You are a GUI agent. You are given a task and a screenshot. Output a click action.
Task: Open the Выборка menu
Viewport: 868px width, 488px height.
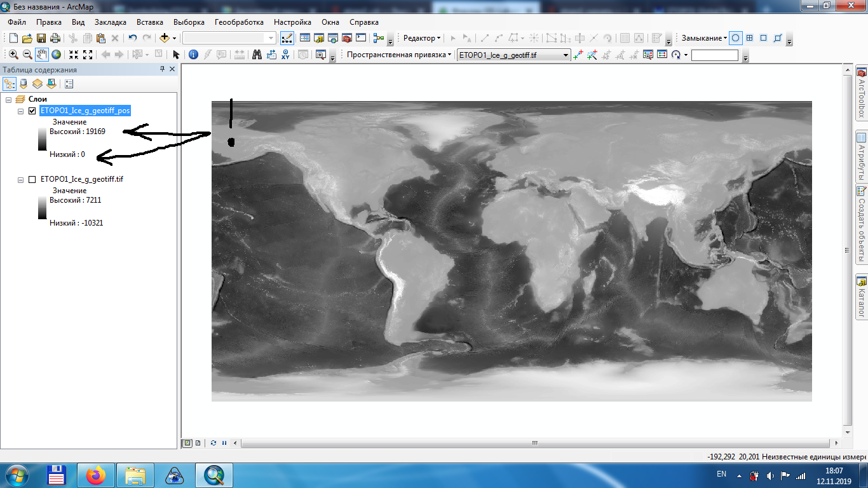[189, 22]
